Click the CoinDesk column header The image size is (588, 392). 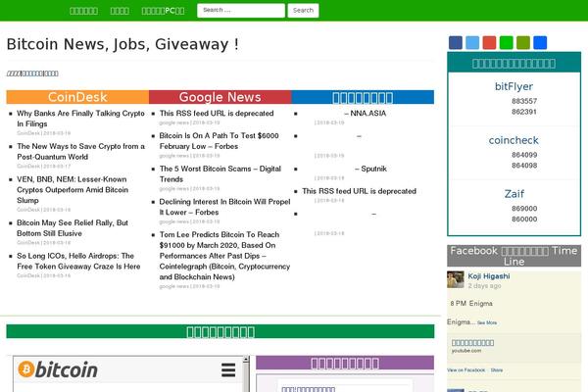click(77, 97)
